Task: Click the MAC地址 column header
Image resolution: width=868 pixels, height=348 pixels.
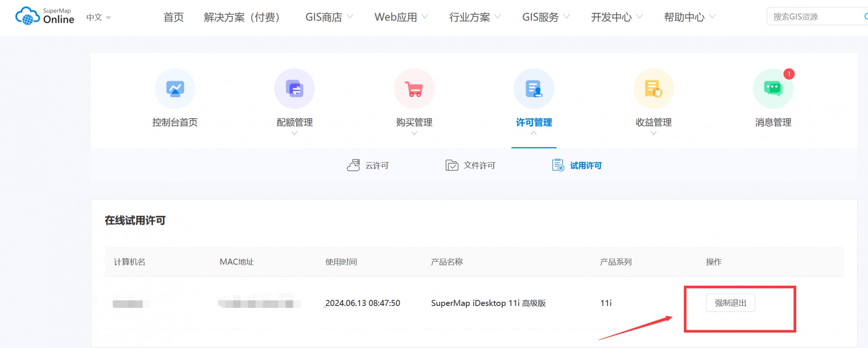Action: [x=237, y=262]
